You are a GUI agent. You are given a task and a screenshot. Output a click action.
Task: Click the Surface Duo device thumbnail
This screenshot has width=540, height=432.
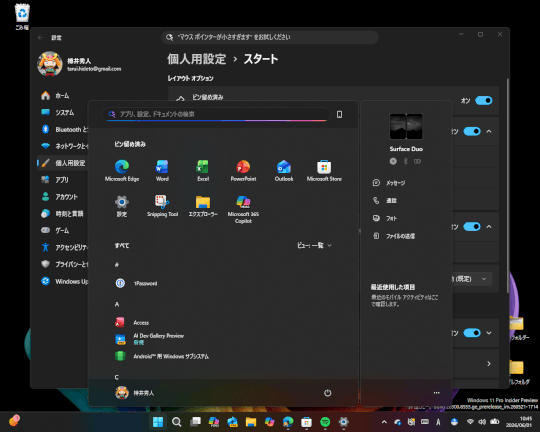click(406, 126)
